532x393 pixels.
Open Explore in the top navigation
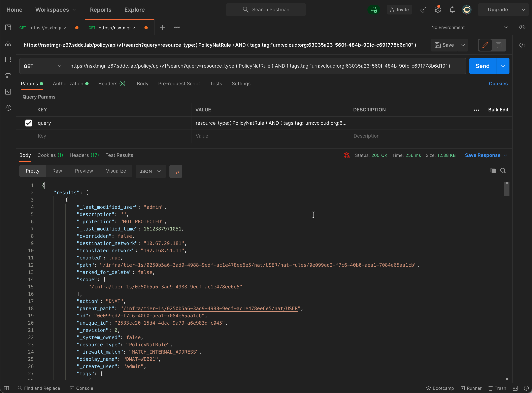pyautogui.click(x=134, y=10)
